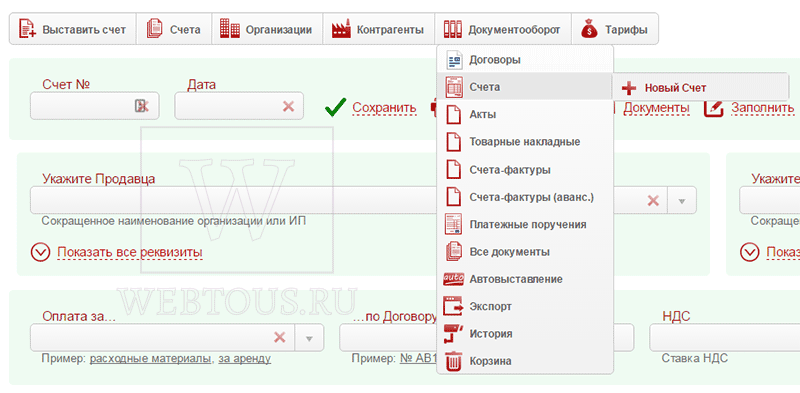Click the Экспорт arrow icon

click(454, 306)
